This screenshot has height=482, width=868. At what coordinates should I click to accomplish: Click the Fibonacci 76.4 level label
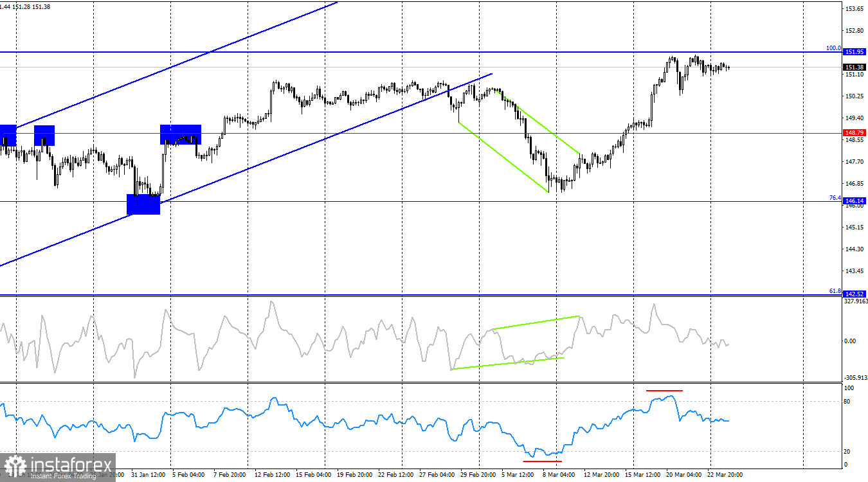tap(835, 197)
